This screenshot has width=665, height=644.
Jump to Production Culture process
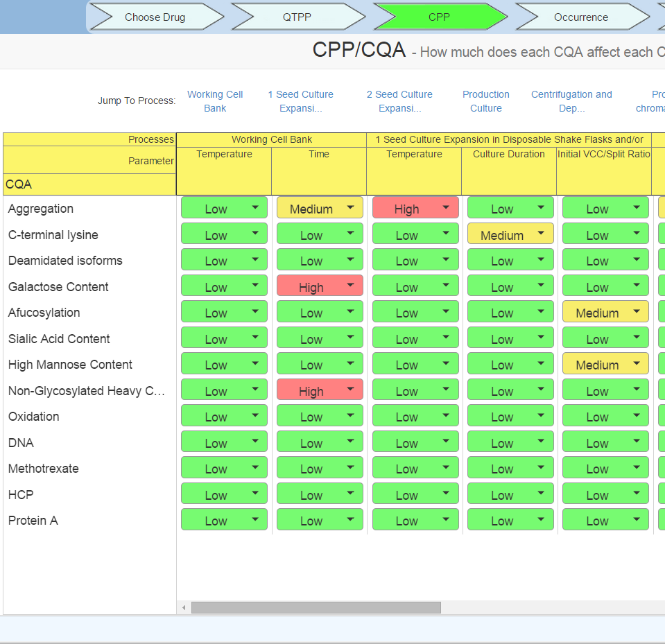(x=486, y=101)
